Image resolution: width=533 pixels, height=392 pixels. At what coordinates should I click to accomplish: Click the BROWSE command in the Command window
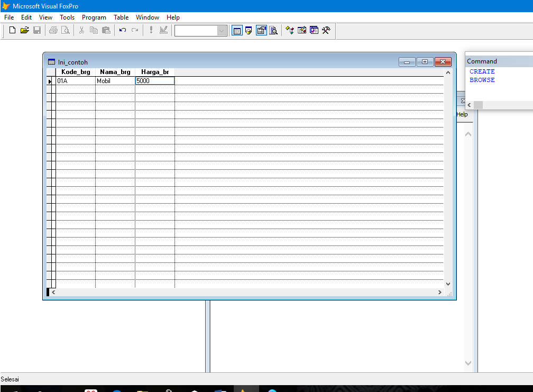pyautogui.click(x=482, y=80)
